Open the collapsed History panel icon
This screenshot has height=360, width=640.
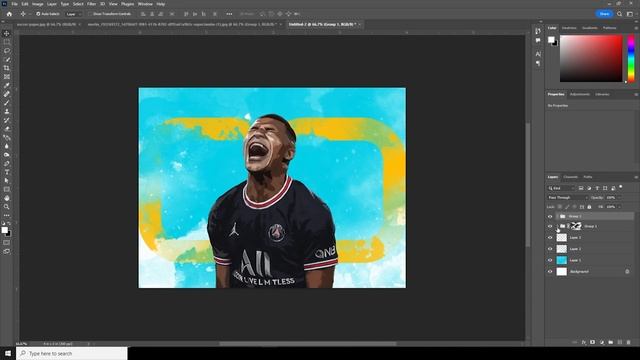tap(538, 31)
